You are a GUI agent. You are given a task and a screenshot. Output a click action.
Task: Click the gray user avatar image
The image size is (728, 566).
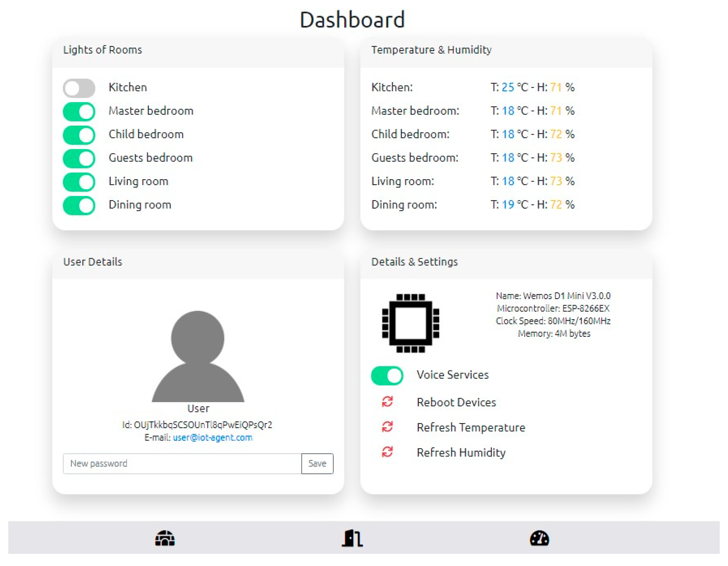point(198,356)
